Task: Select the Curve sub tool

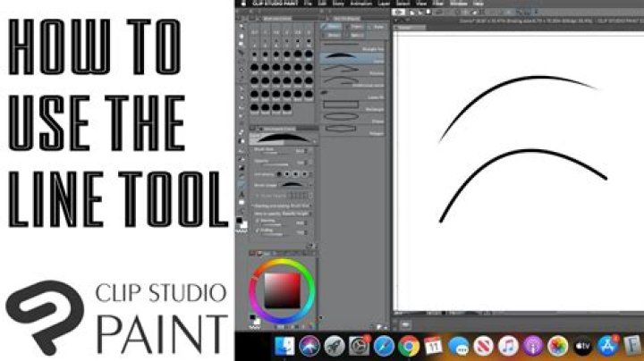Action: pos(352,57)
